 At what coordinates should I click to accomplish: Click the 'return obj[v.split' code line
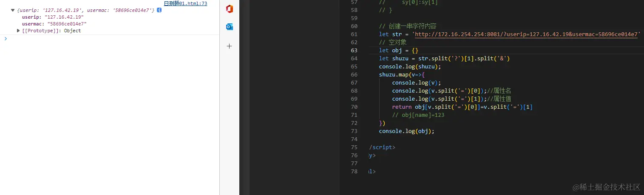[x=462, y=107]
